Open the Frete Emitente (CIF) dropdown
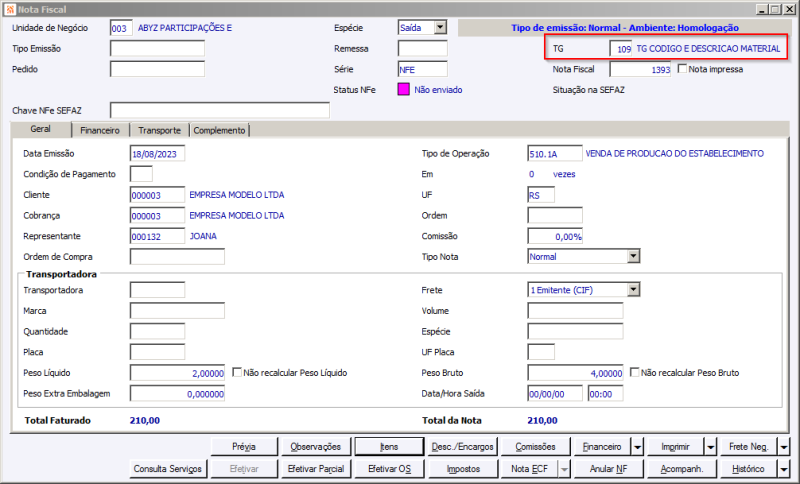Screen dimensions: 800x484 pos(633,290)
